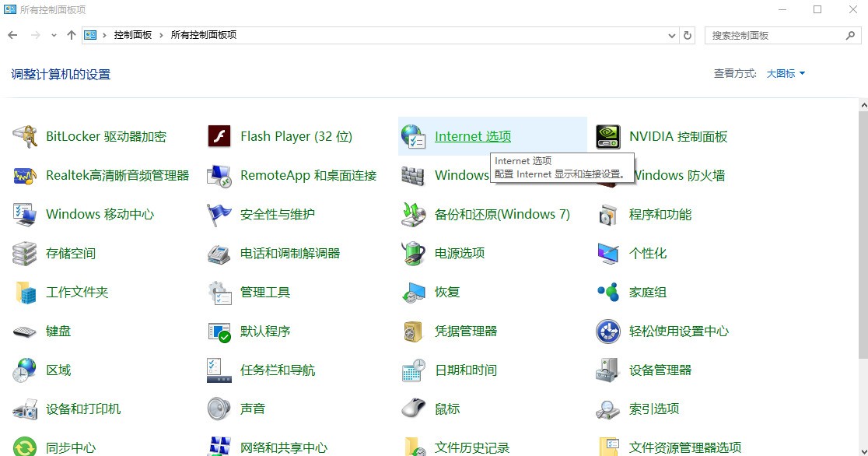Open the 日期和时间 calendar icon

414,370
